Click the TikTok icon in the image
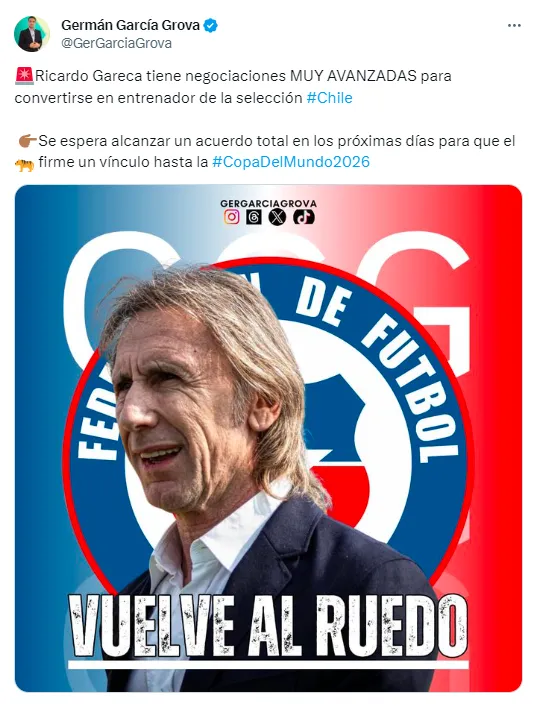The width and height of the screenshot is (538, 706). tap(304, 217)
